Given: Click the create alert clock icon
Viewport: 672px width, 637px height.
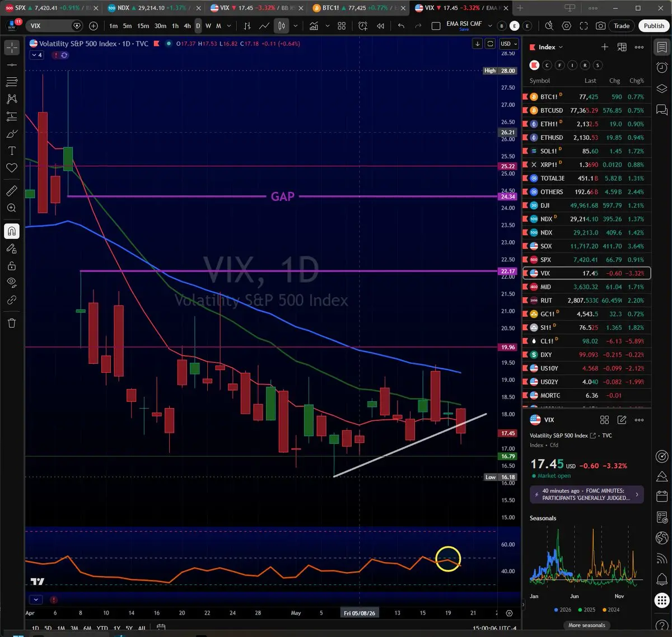Looking at the screenshot, I should click(363, 26).
